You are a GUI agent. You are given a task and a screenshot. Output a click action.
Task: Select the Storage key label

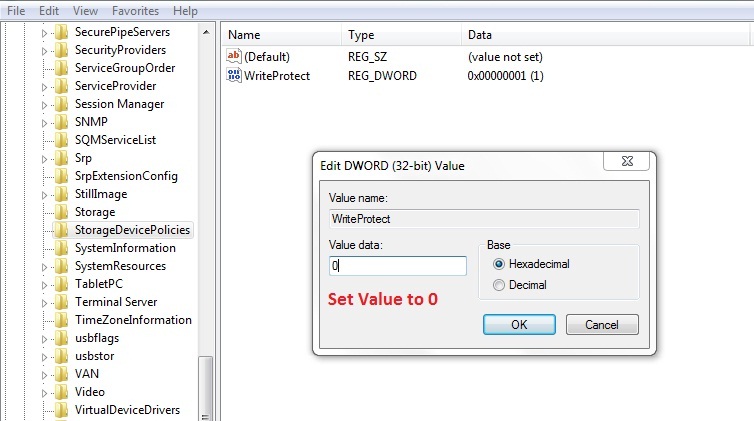[x=95, y=212]
